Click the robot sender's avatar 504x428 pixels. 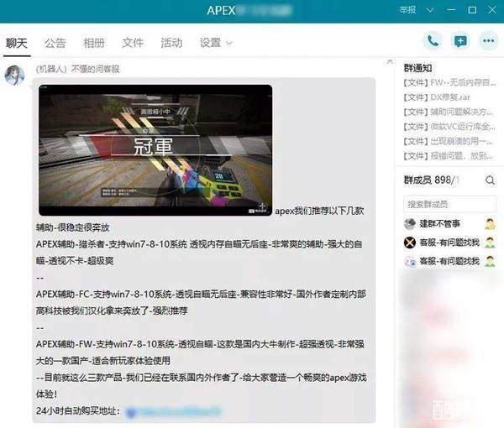click(14, 75)
